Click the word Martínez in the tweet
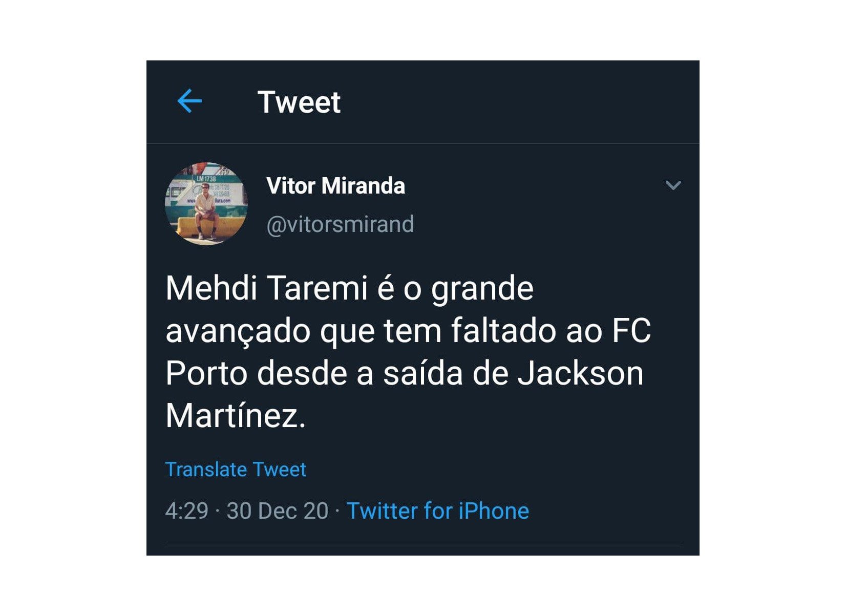This screenshot has height=616, width=846. click(235, 416)
